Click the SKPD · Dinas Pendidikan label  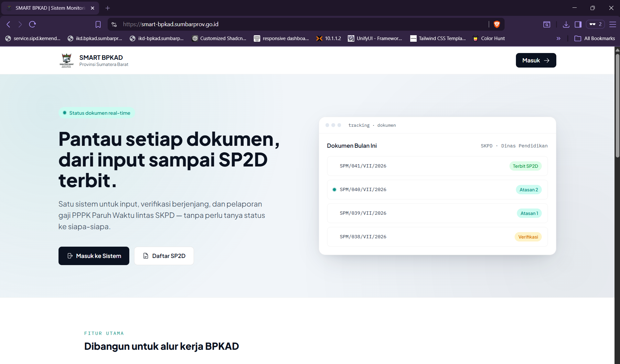click(x=514, y=146)
